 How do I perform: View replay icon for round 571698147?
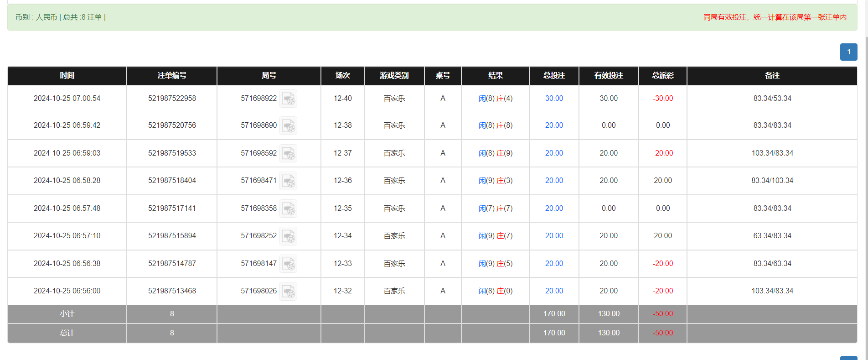[288, 264]
